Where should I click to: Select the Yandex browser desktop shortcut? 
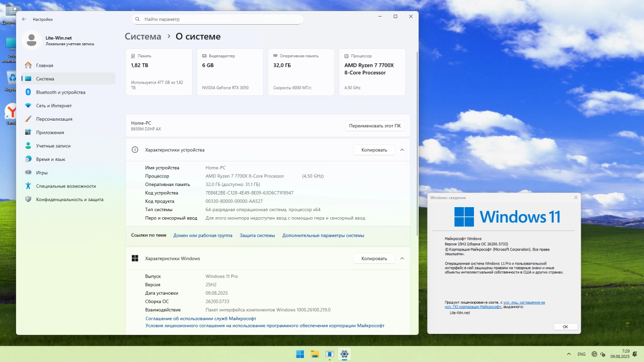coord(10,114)
